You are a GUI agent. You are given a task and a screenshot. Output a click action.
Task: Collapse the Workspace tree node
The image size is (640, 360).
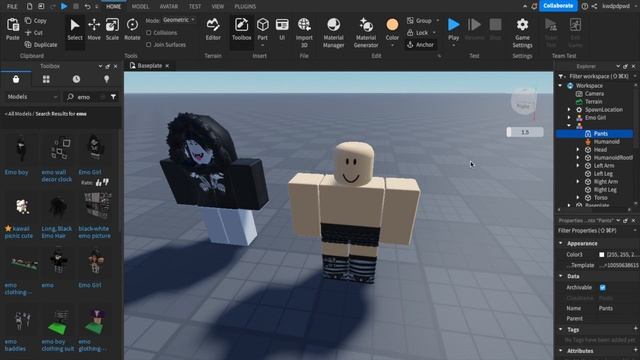[560, 85]
